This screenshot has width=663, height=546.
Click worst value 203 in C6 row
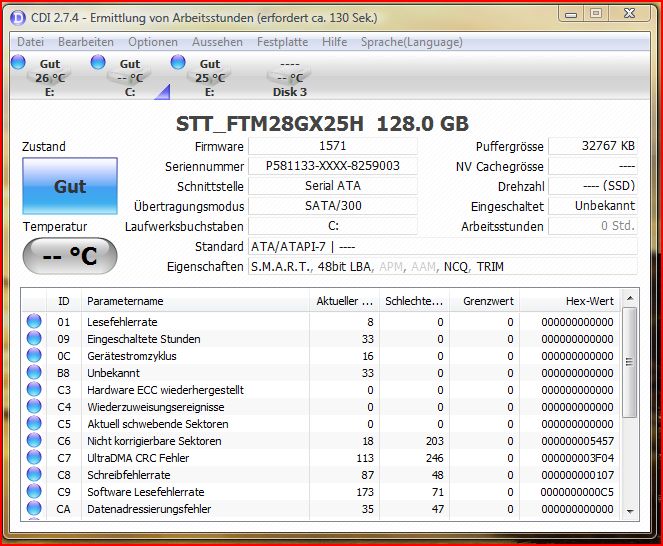click(x=435, y=441)
